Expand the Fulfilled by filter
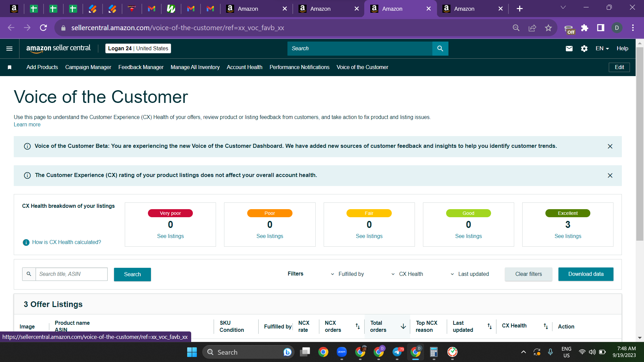The height and width of the screenshot is (362, 644). tap(347, 274)
